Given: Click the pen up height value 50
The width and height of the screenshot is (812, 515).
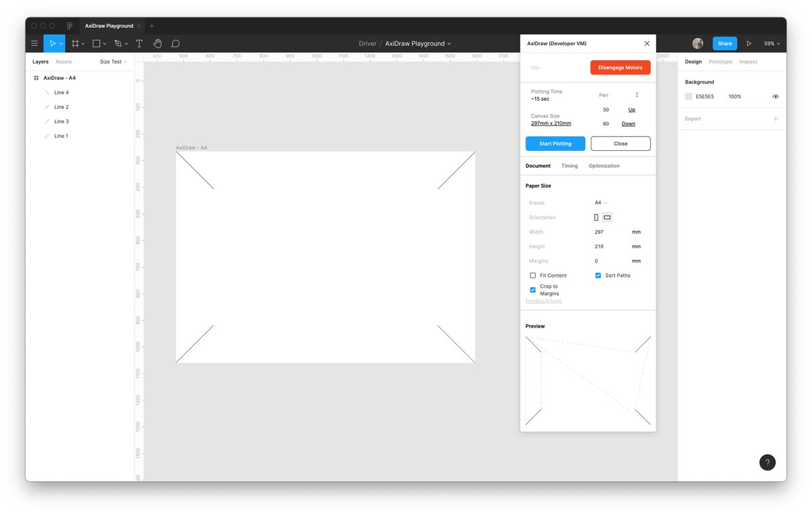Looking at the screenshot, I should pyautogui.click(x=606, y=110).
